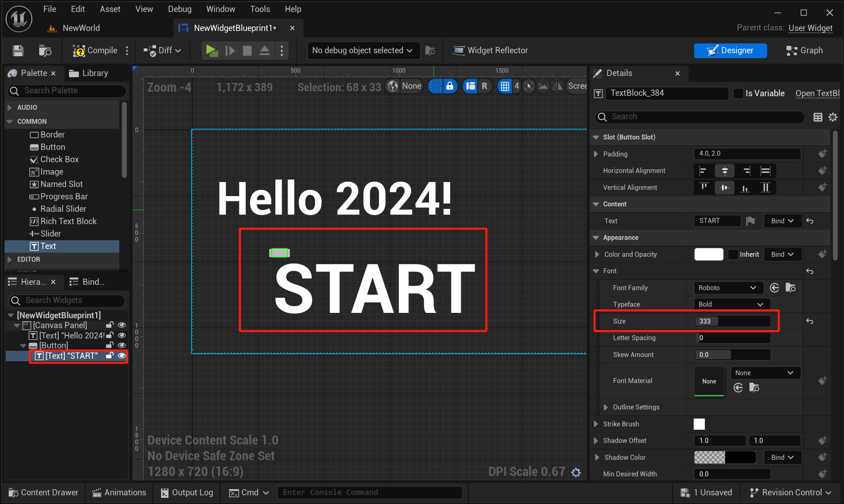This screenshot has width=844, height=504.
Task: Expand the AUDIO palette category
Action: [9, 107]
